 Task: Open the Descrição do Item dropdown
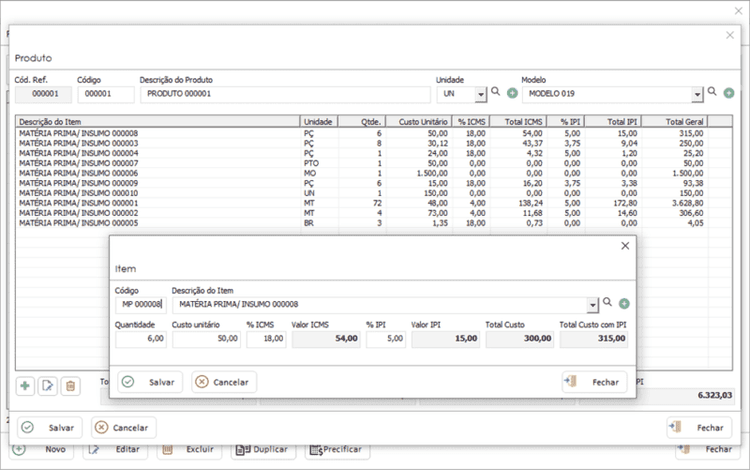(x=593, y=305)
